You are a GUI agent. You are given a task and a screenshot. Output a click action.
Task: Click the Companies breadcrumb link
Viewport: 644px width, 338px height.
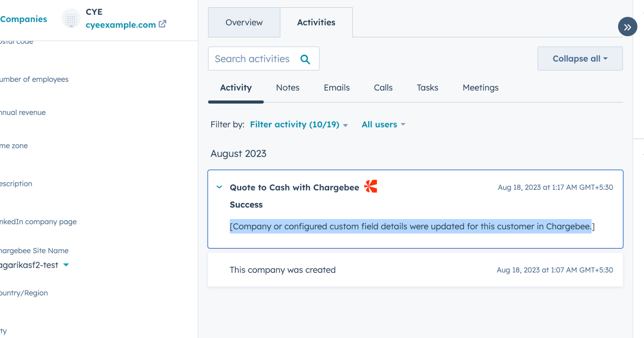coord(23,19)
